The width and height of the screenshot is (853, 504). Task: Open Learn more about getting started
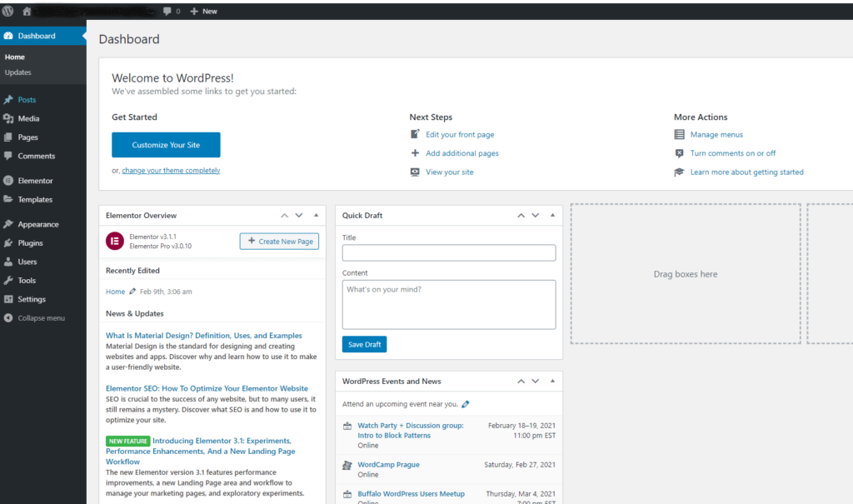point(746,172)
